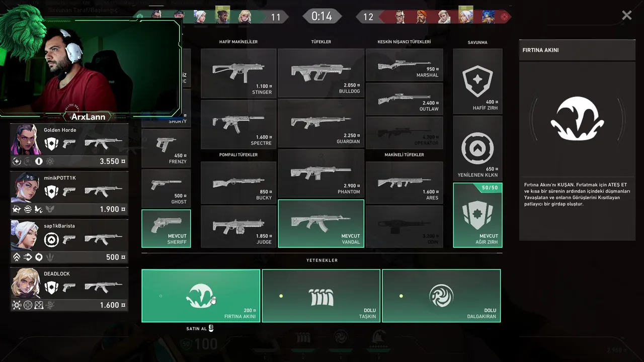Select the owned Vandal rifle
Screen dimensions: 644x362
(x=321, y=224)
